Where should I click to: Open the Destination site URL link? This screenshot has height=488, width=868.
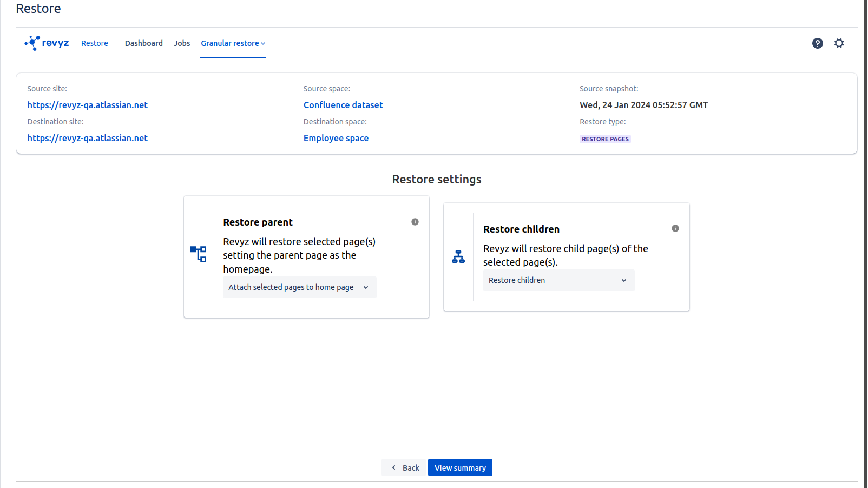coord(88,138)
